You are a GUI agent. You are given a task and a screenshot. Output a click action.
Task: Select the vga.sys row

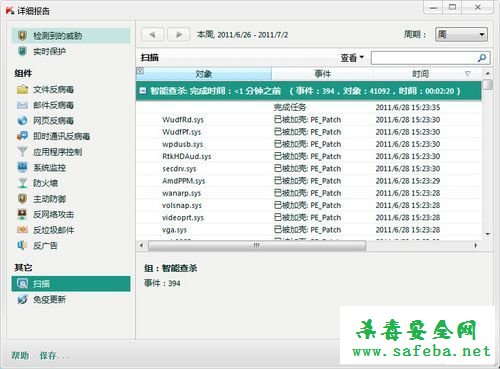(309, 229)
